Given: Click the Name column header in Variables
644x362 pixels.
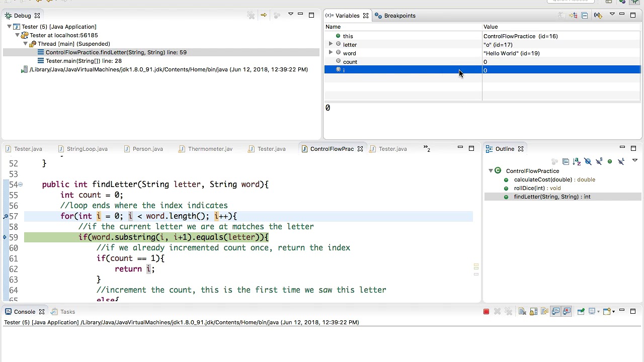Looking at the screenshot, I should [x=403, y=27].
